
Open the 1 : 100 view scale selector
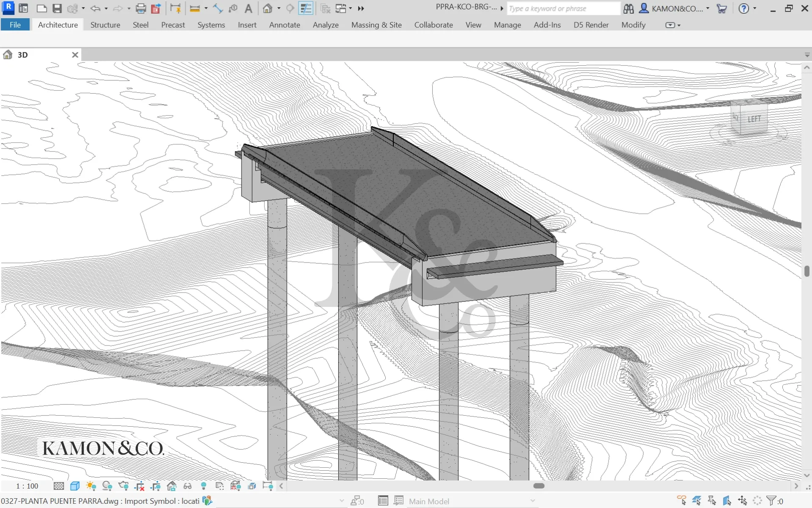click(x=27, y=486)
